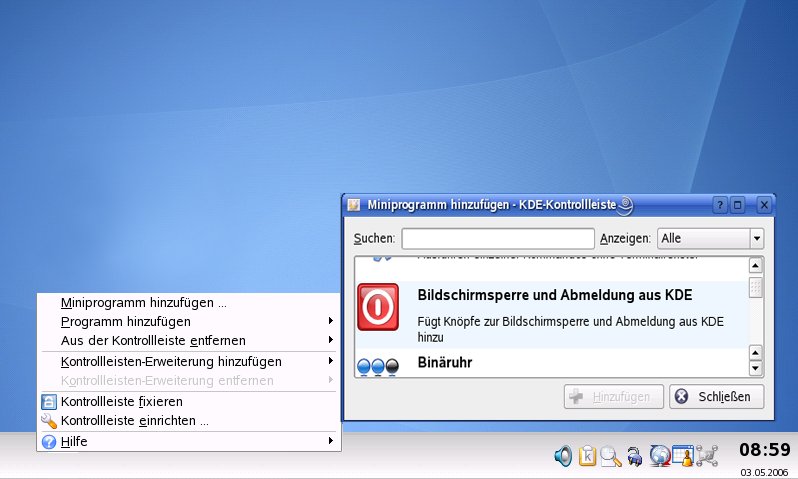Click the bottom scroll-down arrow of list
The height and width of the screenshot is (479, 798).
tap(756, 368)
